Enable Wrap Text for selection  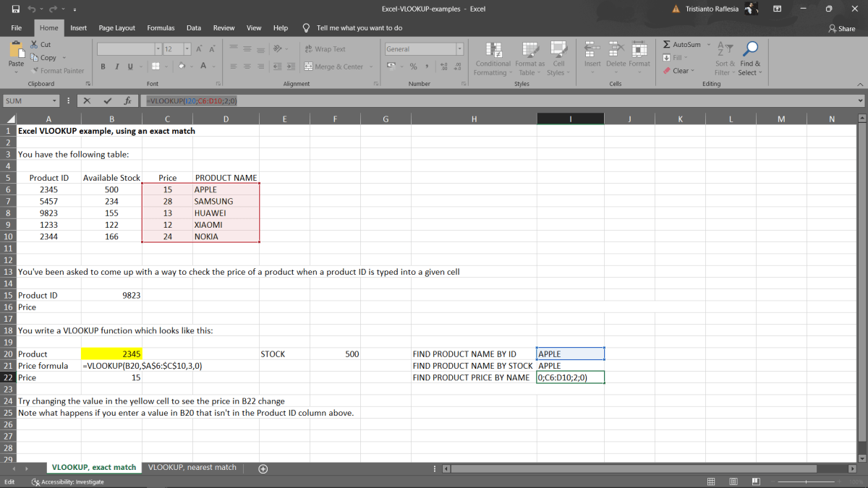click(325, 48)
